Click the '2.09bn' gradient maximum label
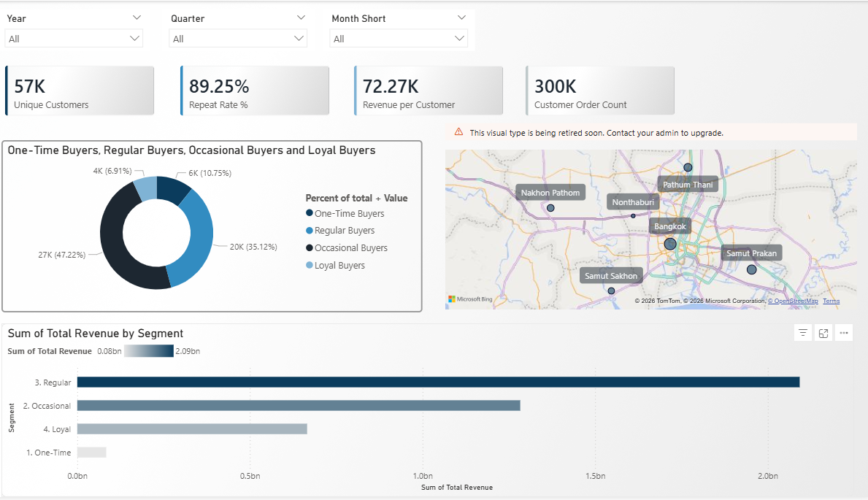Viewport: 868px width, 500px height. (188, 350)
